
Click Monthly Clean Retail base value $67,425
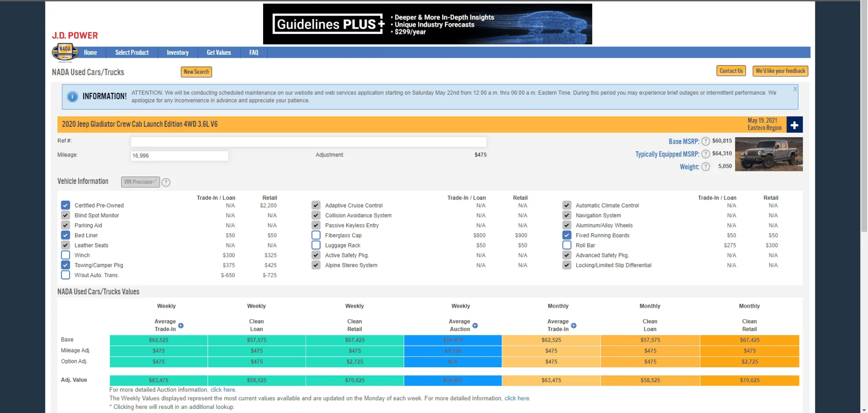pyautogui.click(x=750, y=340)
